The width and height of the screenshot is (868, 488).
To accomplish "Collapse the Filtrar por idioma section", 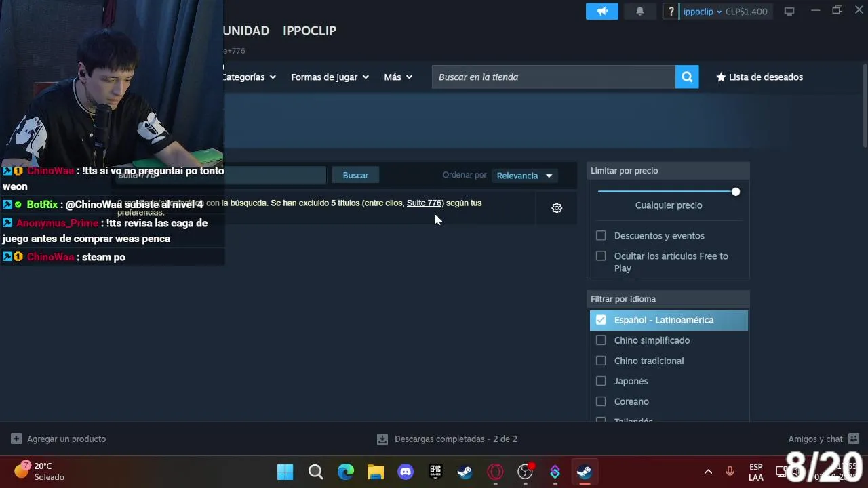I will tap(668, 299).
